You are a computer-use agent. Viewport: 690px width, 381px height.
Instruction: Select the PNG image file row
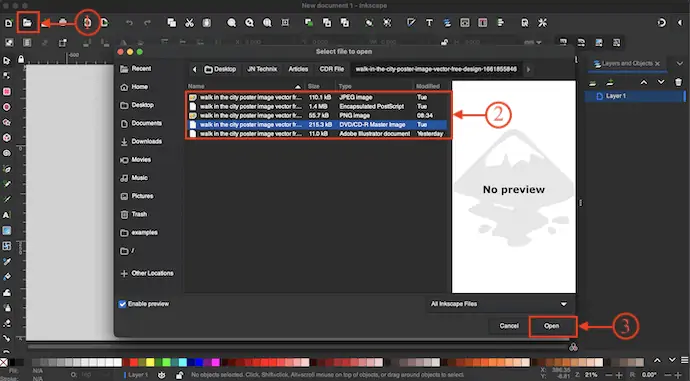[x=317, y=115]
